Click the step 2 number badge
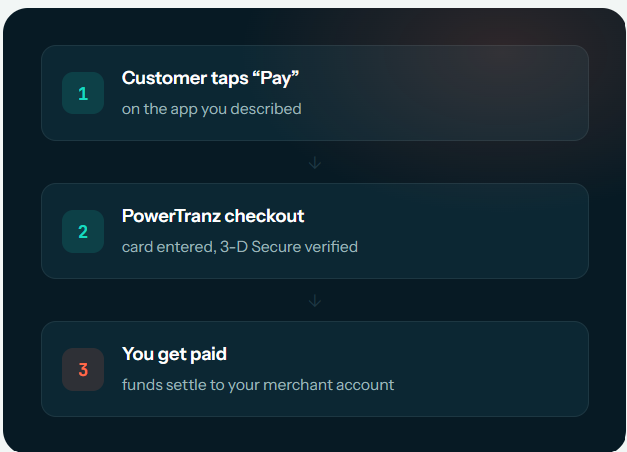 83,231
